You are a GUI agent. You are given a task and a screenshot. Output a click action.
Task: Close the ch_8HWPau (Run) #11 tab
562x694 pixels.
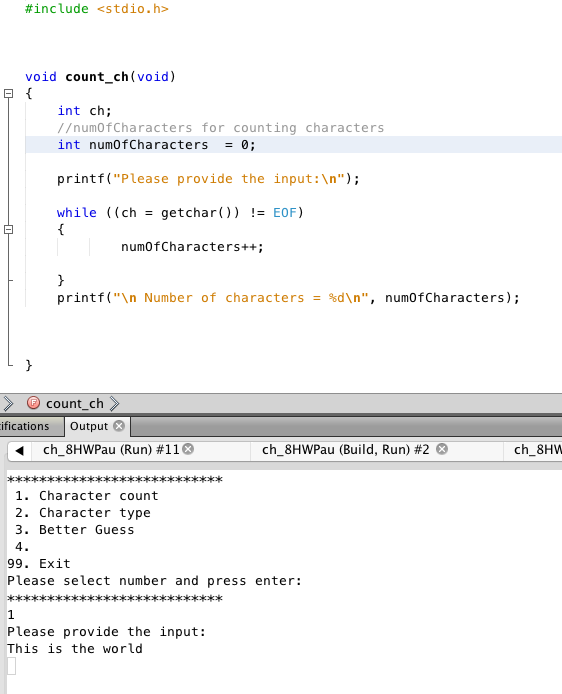pos(188,449)
